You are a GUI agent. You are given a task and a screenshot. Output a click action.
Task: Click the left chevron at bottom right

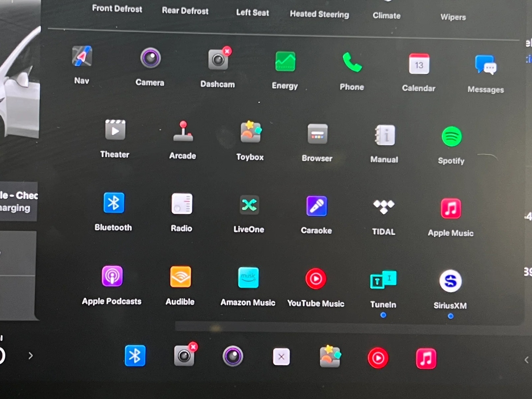pyautogui.click(x=526, y=360)
